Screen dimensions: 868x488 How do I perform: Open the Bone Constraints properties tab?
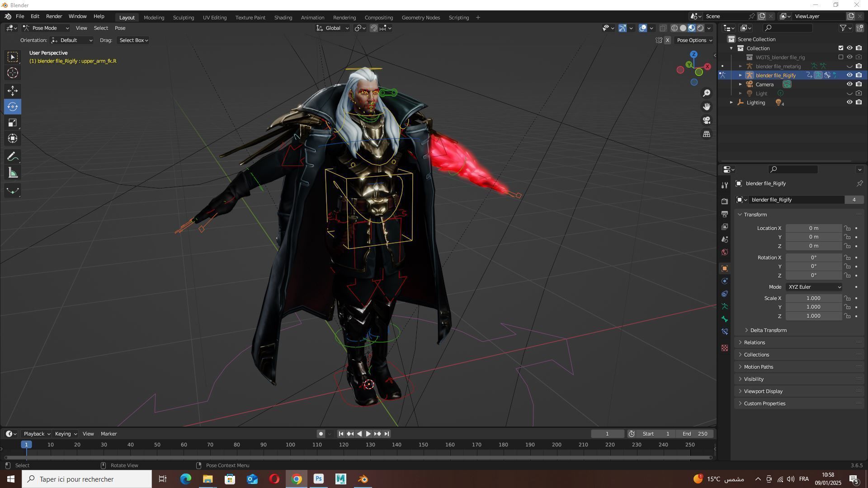click(x=725, y=332)
